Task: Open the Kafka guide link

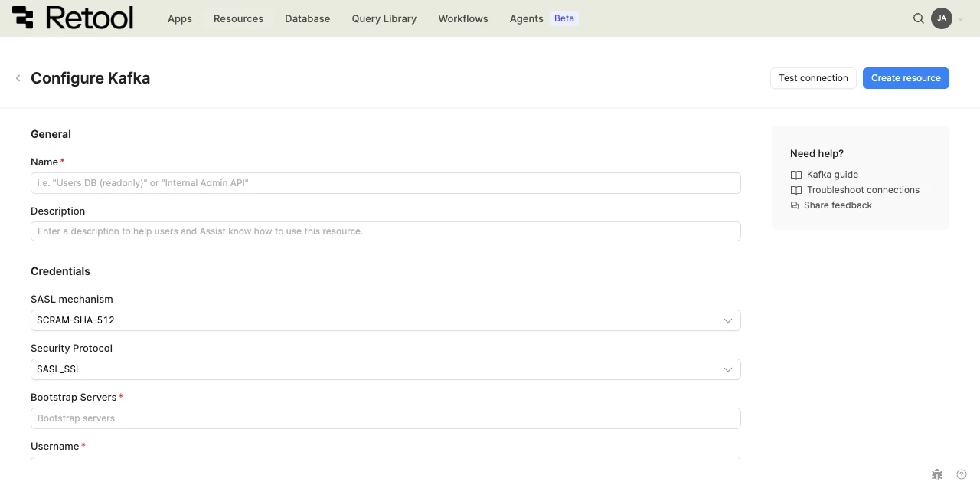Action: coord(832,175)
